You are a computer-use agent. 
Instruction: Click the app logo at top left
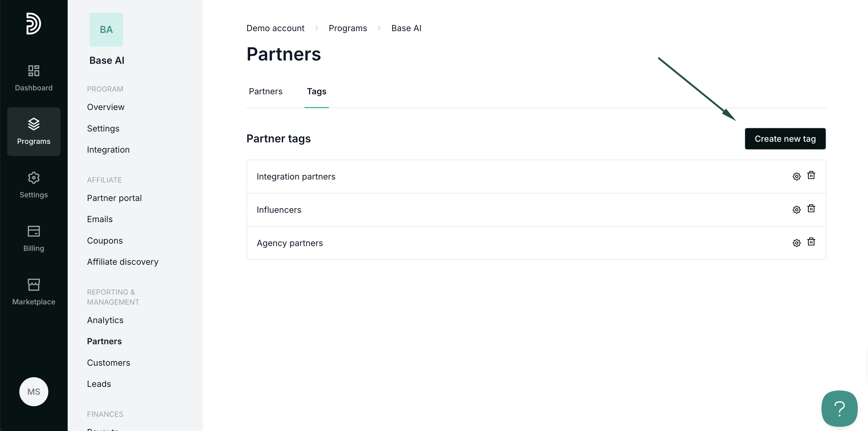tap(34, 24)
